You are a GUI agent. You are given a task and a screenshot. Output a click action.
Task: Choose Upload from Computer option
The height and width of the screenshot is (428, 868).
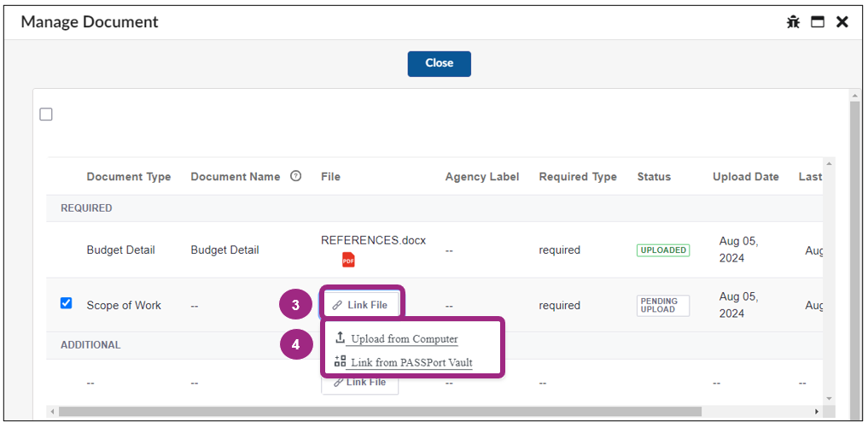404,339
